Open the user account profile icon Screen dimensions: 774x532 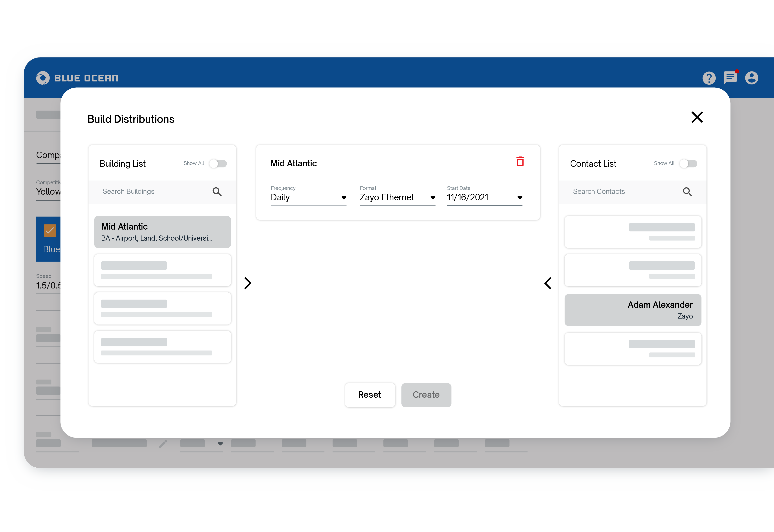751,78
